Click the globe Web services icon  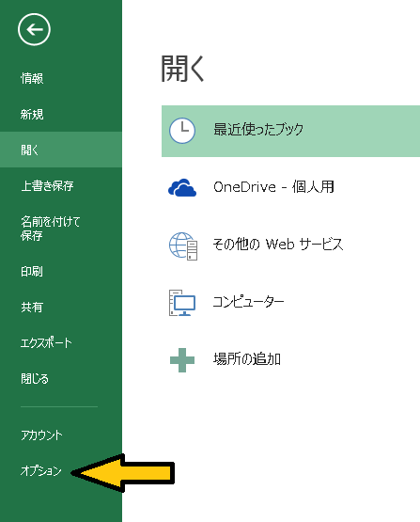(x=183, y=246)
